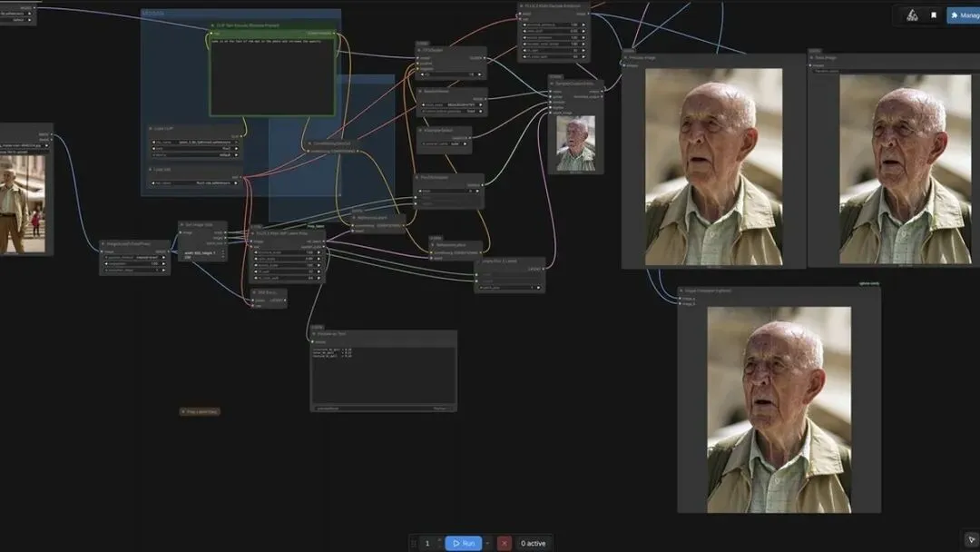Collapse the Get Image Size node via its dot

(181, 224)
